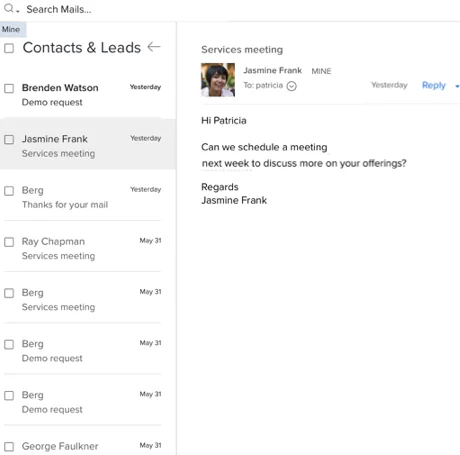The width and height of the screenshot is (460, 455).
Task: Open Jasmine Frank's profile photo
Action: (x=218, y=80)
